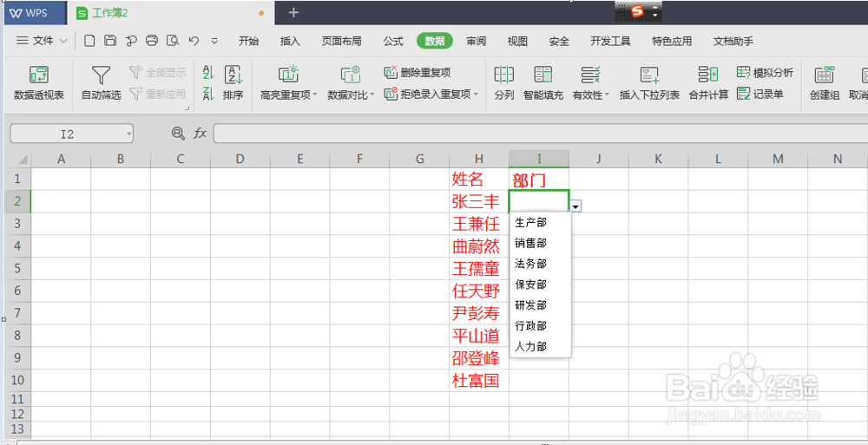Image resolution: width=868 pixels, height=445 pixels.
Task: Click Reapply (重新应用) filter button
Action: pyautogui.click(x=157, y=94)
